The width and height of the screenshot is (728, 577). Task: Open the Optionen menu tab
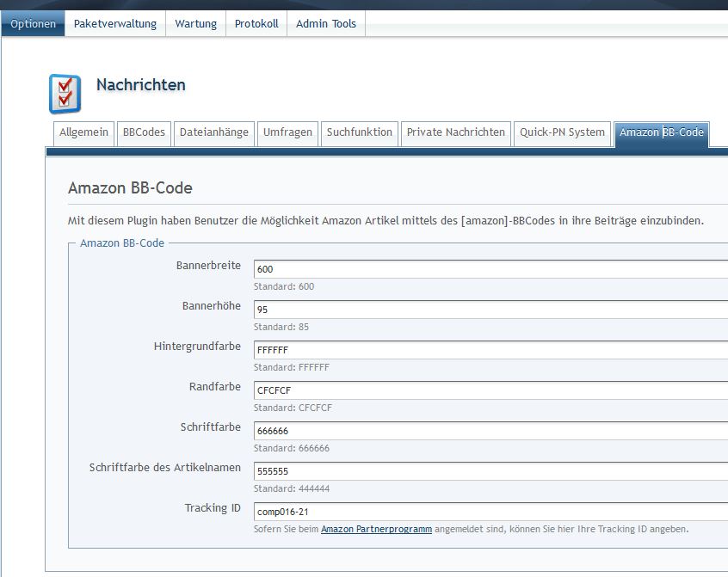[x=33, y=24]
